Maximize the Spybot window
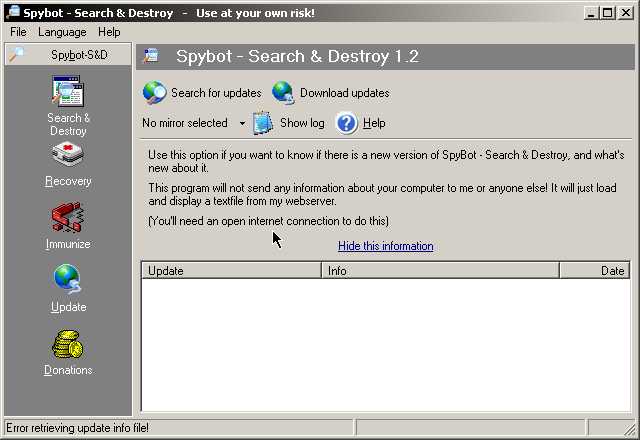Viewport: 640px width, 440px height. pos(607,13)
